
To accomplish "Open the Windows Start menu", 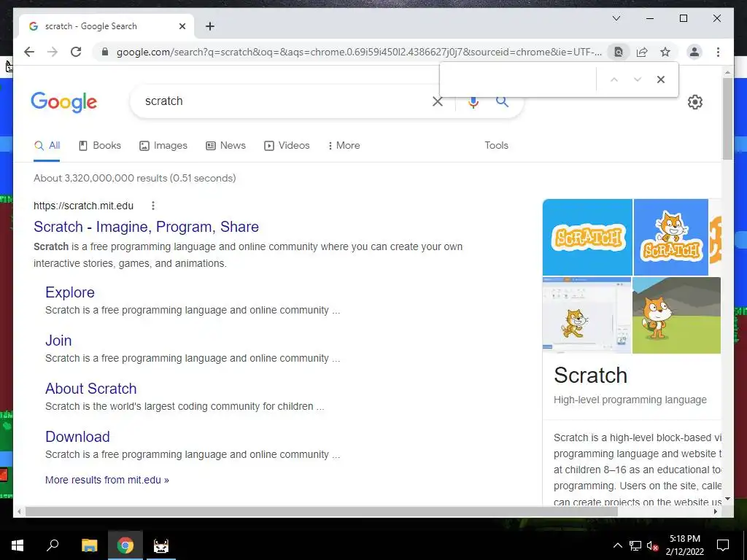I will click(18, 545).
